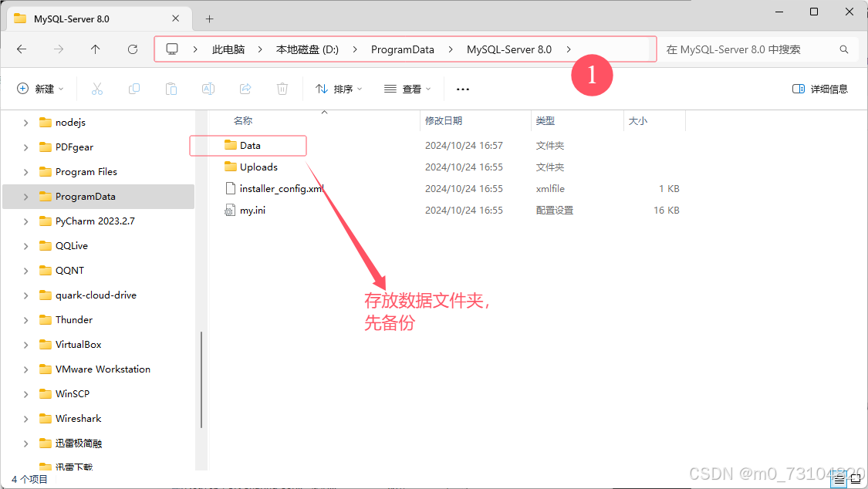The width and height of the screenshot is (868, 489).
Task: Click the 4 个项目 status bar text
Action: point(29,480)
